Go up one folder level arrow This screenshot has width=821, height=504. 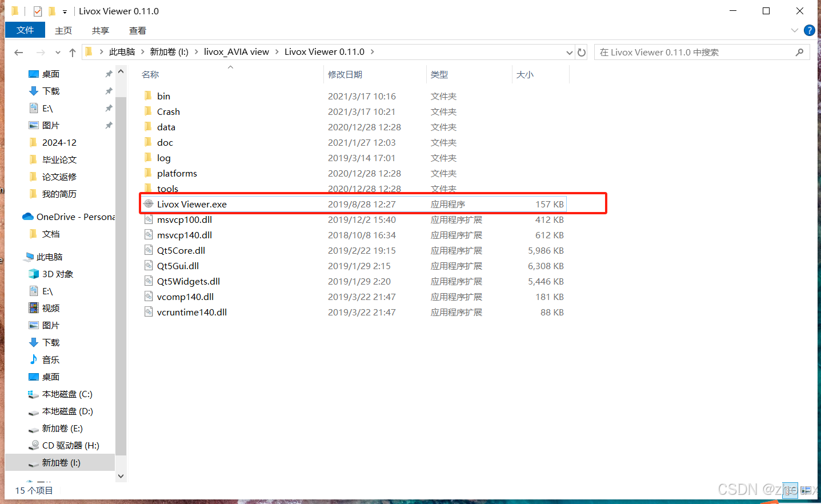click(x=73, y=52)
